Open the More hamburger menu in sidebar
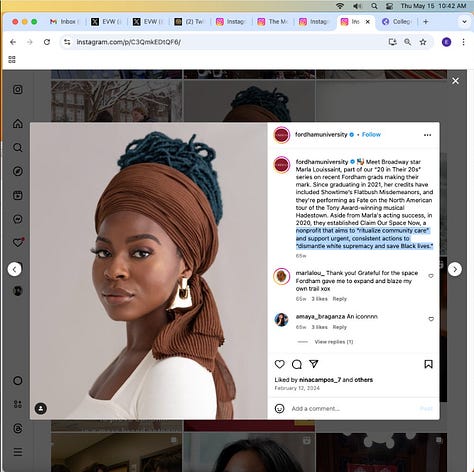The width and height of the screenshot is (474, 472). pyautogui.click(x=18, y=452)
